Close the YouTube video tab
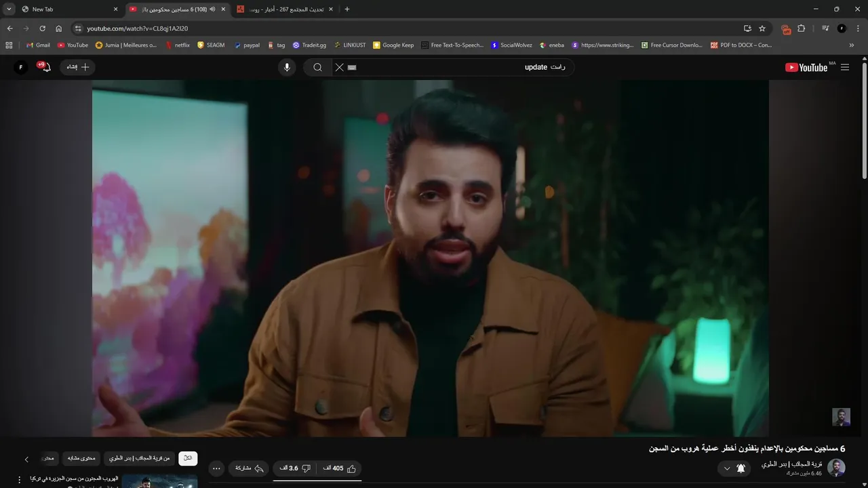The image size is (868, 488). click(x=223, y=9)
